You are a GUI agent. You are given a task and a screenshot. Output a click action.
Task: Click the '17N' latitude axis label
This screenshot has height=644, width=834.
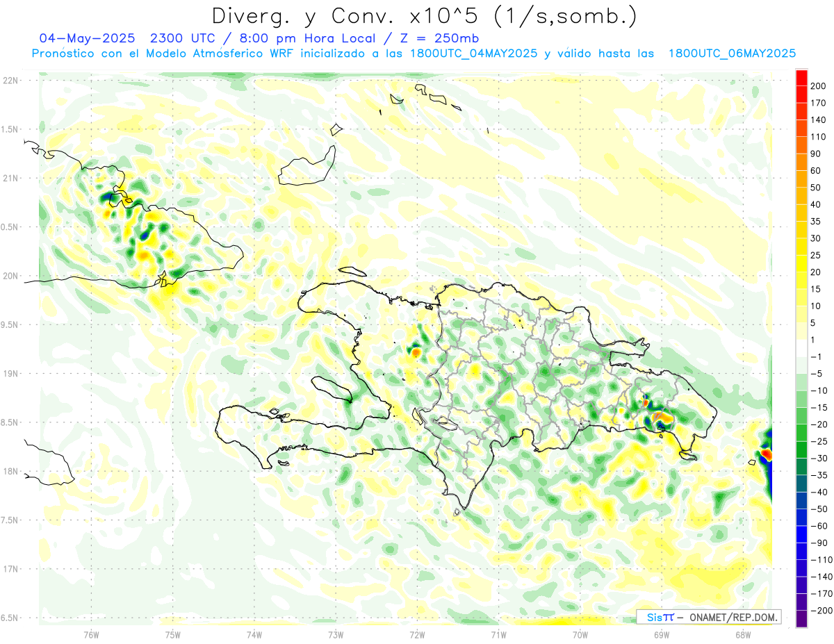10,569
